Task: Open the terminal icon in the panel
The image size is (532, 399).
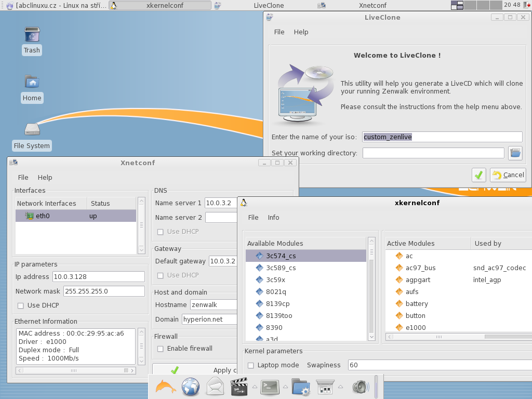Action: tap(270, 387)
